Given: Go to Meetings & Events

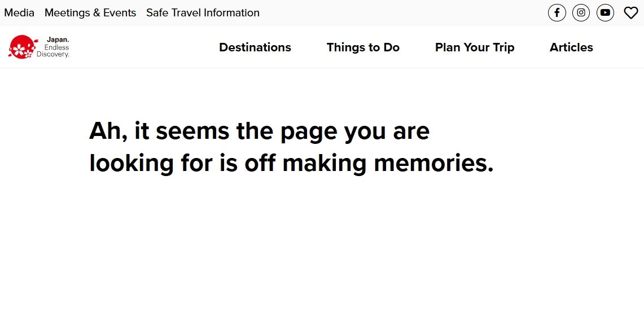Looking at the screenshot, I should coord(90,12).
